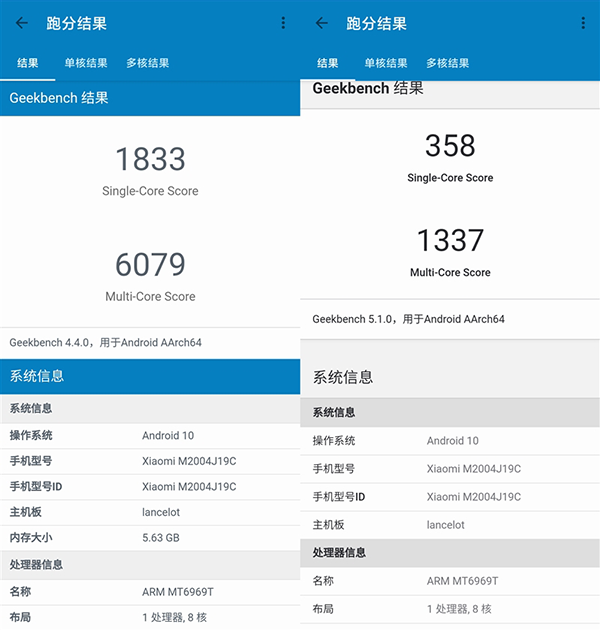Viewport: 600px width, 630px height.
Task: Switch to 单核结果 tab in the 1833-score panel
Action: (x=86, y=63)
